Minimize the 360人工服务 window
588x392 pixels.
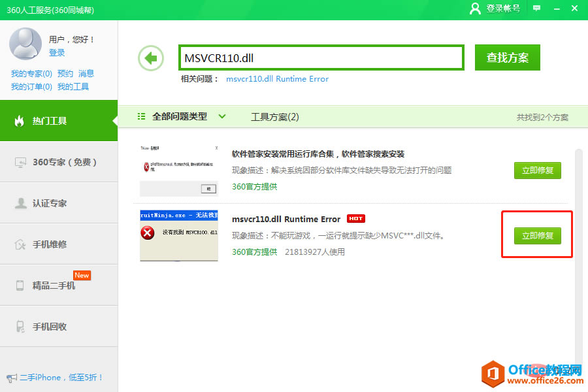point(557,8)
